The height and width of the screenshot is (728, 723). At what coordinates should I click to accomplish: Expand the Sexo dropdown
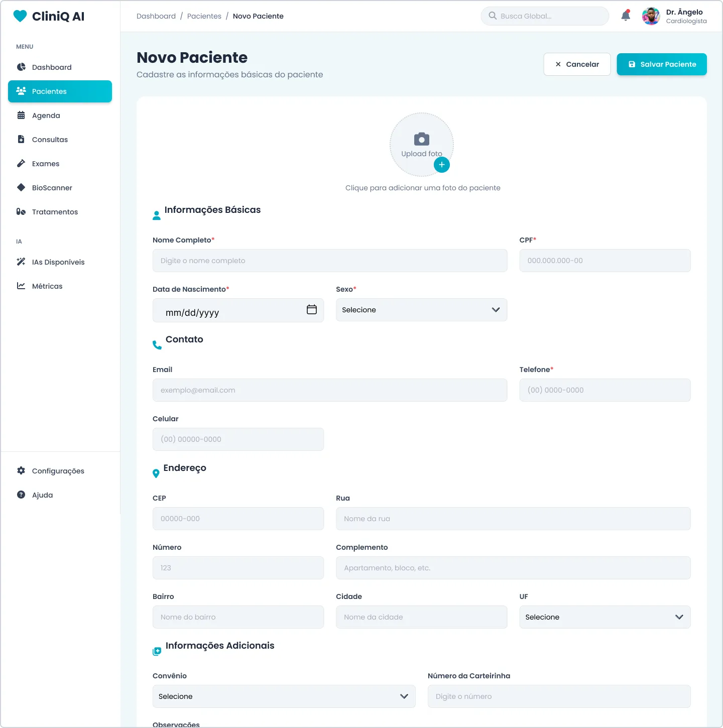tap(421, 310)
